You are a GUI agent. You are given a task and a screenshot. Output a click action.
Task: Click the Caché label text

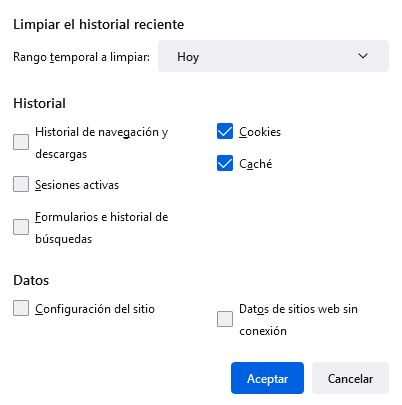coord(256,164)
